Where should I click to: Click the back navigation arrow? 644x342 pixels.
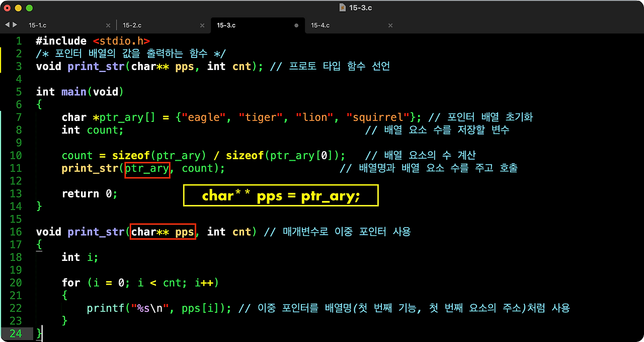pos(7,24)
